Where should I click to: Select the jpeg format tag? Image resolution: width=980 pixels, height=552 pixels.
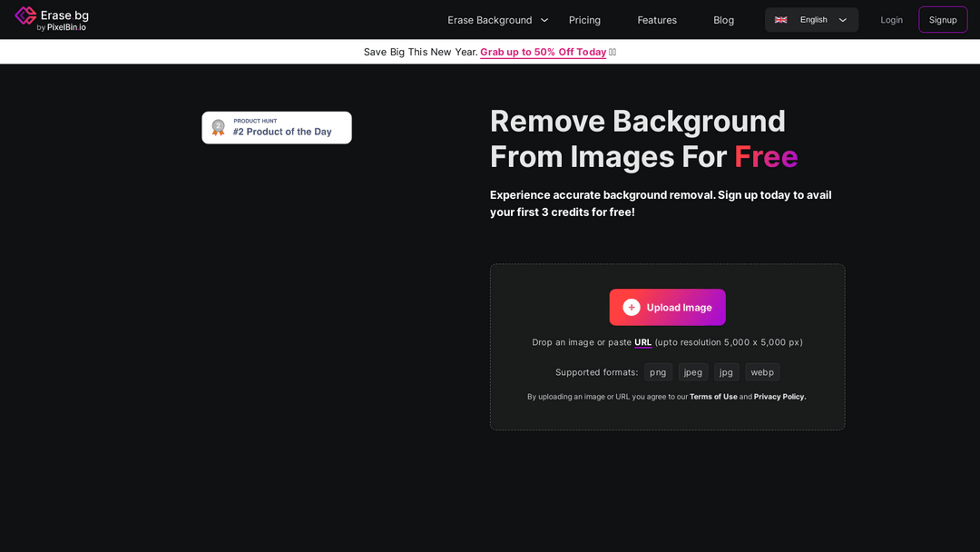pos(693,372)
